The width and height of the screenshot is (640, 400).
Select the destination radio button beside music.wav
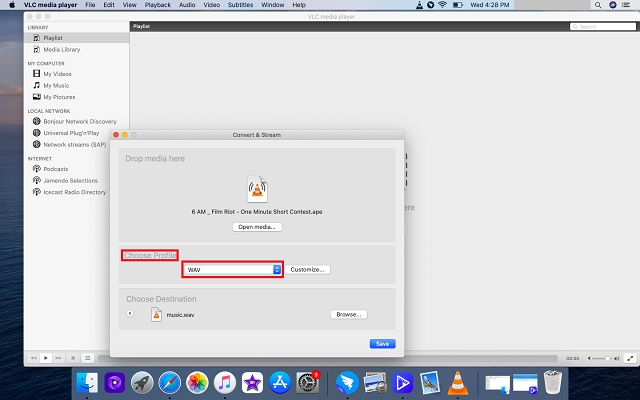[130, 314]
